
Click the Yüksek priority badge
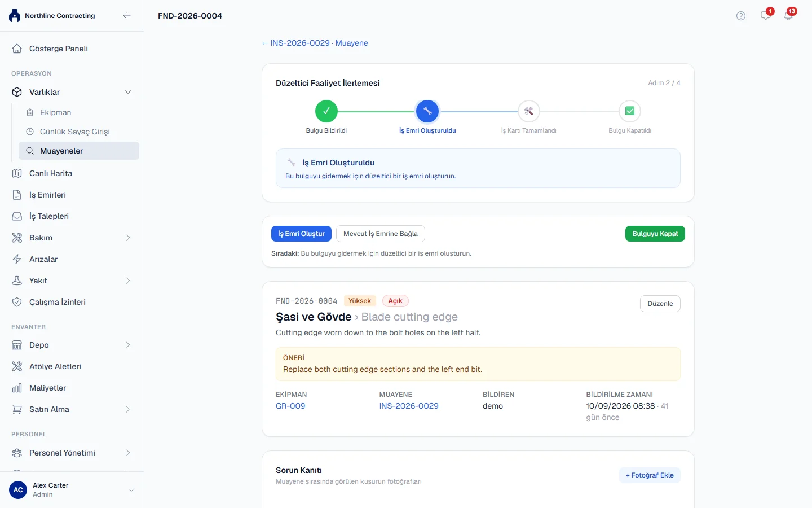pyautogui.click(x=360, y=301)
